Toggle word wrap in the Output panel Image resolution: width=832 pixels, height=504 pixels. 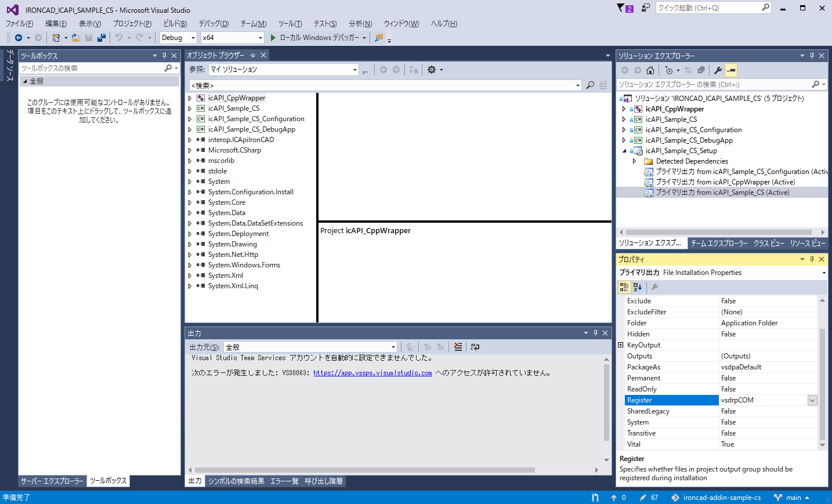coord(475,347)
